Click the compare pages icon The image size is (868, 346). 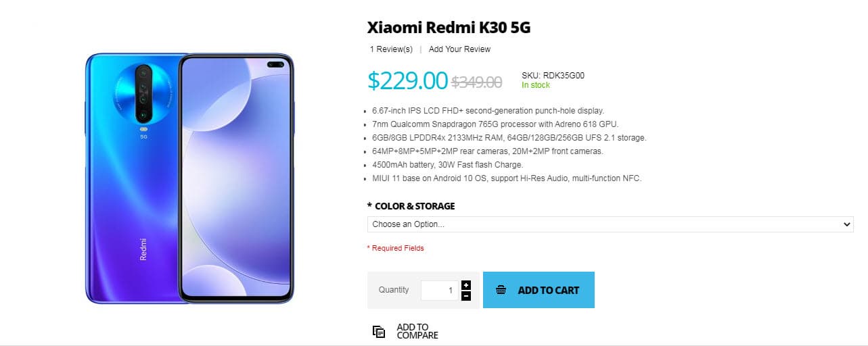[379, 331]
